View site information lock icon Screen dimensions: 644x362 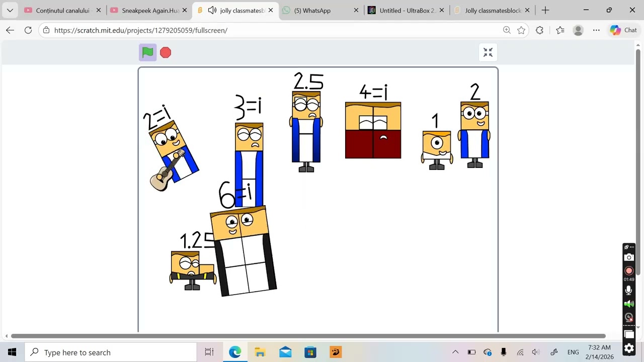point(46,30)
